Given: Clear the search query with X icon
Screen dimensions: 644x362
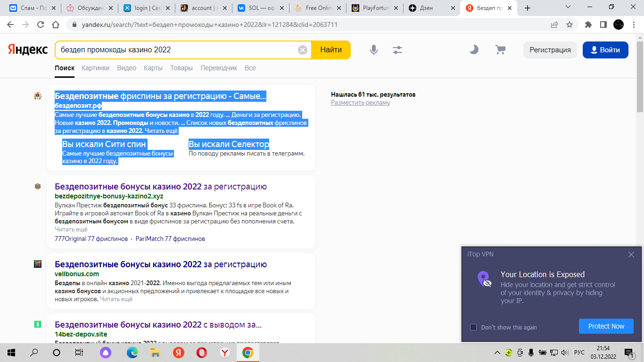Looking at the screenshot, I should click(303, 50).
